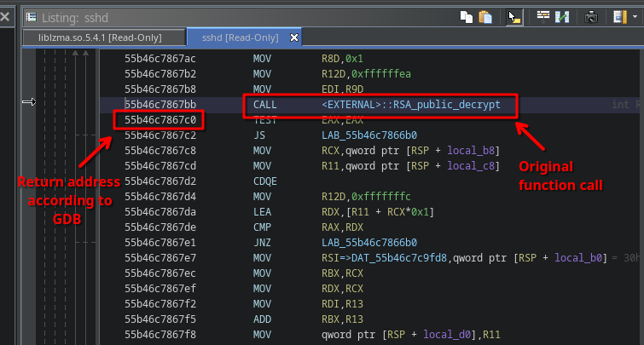Screen dimensions: 644x345
Task: Click the Listing window icon beside the title
Action: pyautogui.click(x=32, y=17)
